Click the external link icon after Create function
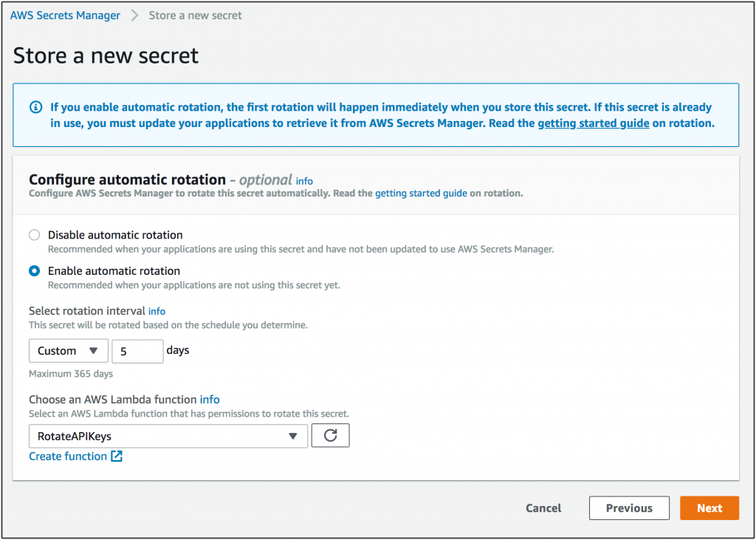 117,456
